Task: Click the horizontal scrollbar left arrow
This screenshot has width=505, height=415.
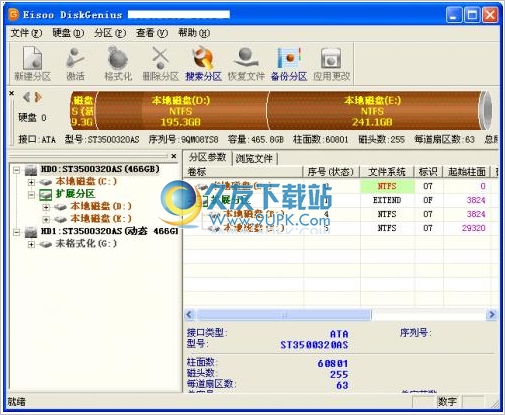Action: pos(190,314)
